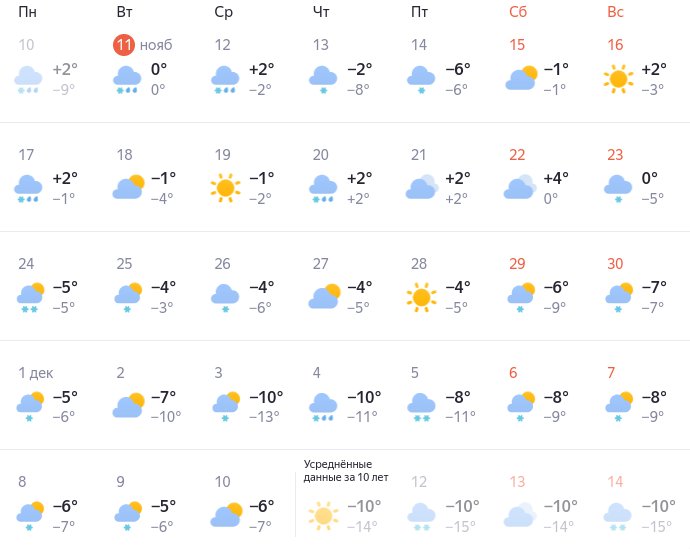Screen dimensions: 690x549
Task: Click the snowy cloud icon for December 4
Action: click(323, 406)
